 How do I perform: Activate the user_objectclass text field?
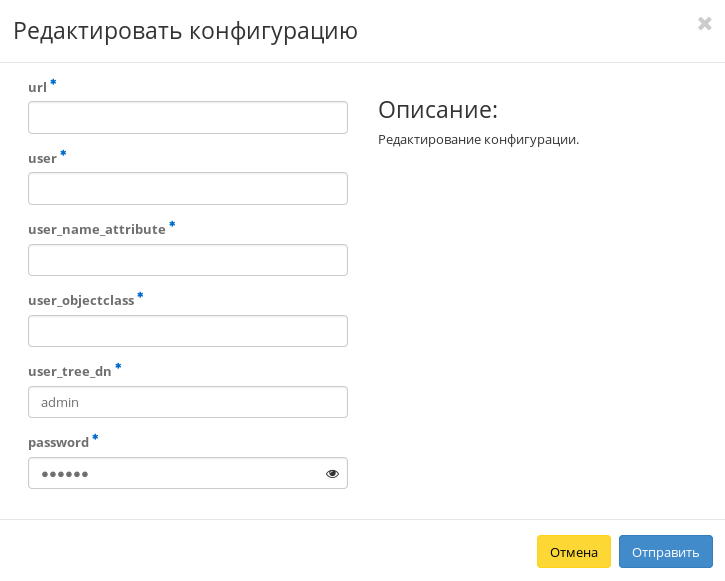187,331
